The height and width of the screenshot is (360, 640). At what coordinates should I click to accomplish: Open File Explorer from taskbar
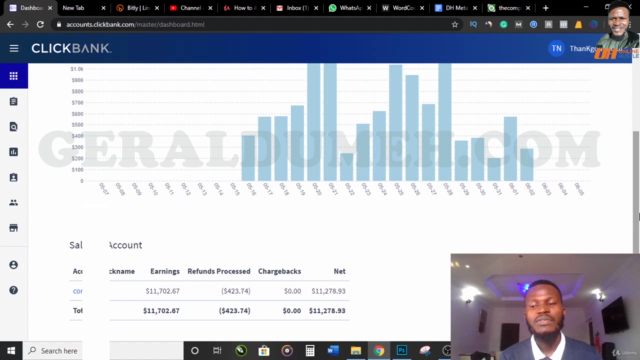point(356,351)
